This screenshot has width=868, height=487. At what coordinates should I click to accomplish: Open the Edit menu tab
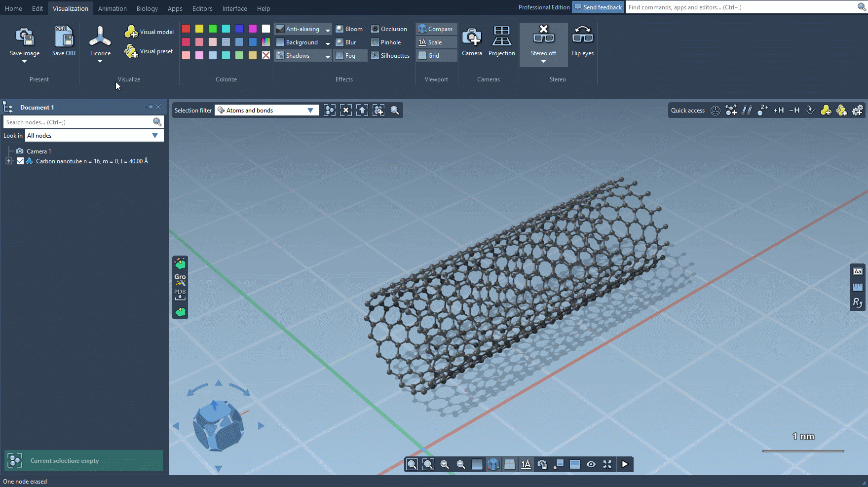38,8
